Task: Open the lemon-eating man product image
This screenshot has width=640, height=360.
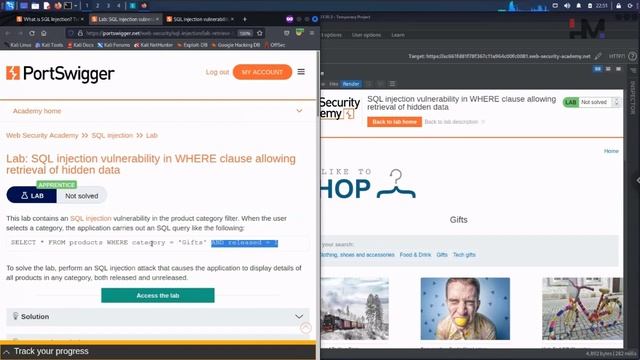Action: tap(465, 309)
